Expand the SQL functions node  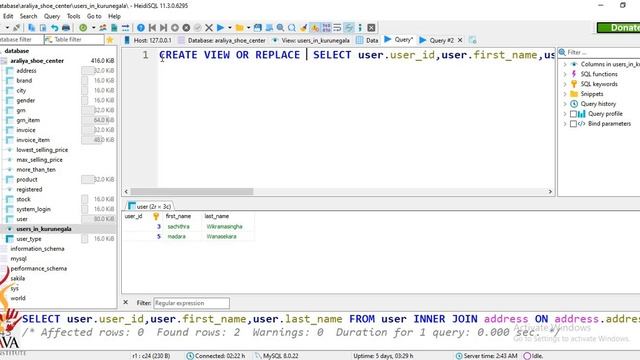[x=565, y=74]
